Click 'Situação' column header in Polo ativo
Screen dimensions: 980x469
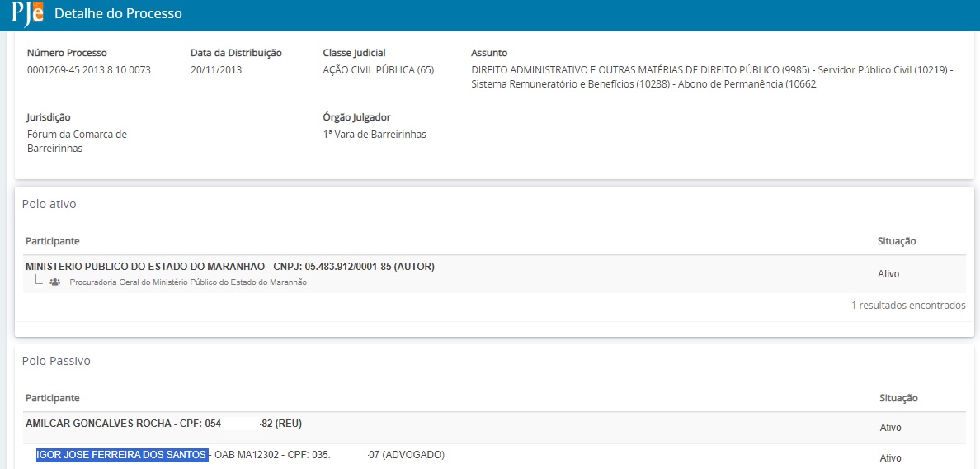click(x=896, y=241)
